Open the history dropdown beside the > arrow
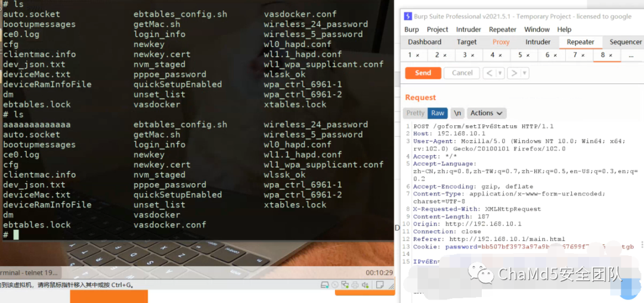Image resolution: width=644 pixels, height=303 pixels. tap(525, 73)
